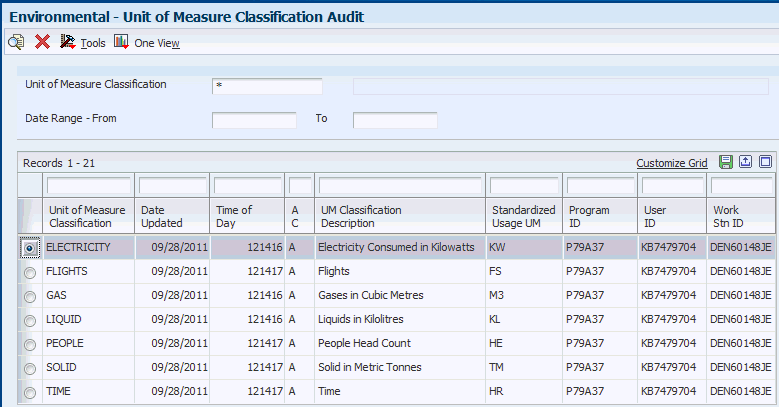Image resolution: width=779 pixels, height=407 pixels.
Task: Choose the TIME row radio button
Action: [x=30, y=391]
